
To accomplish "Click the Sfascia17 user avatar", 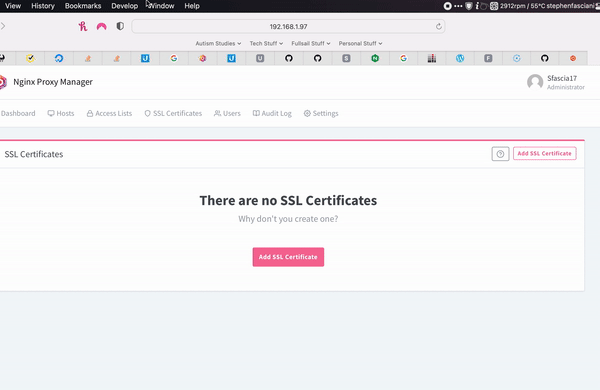I will tap(535, 82).
